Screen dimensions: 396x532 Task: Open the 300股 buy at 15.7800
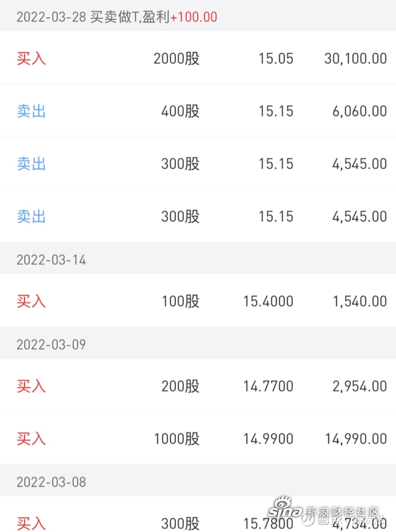pyautogui.click(x=198, y=515)
